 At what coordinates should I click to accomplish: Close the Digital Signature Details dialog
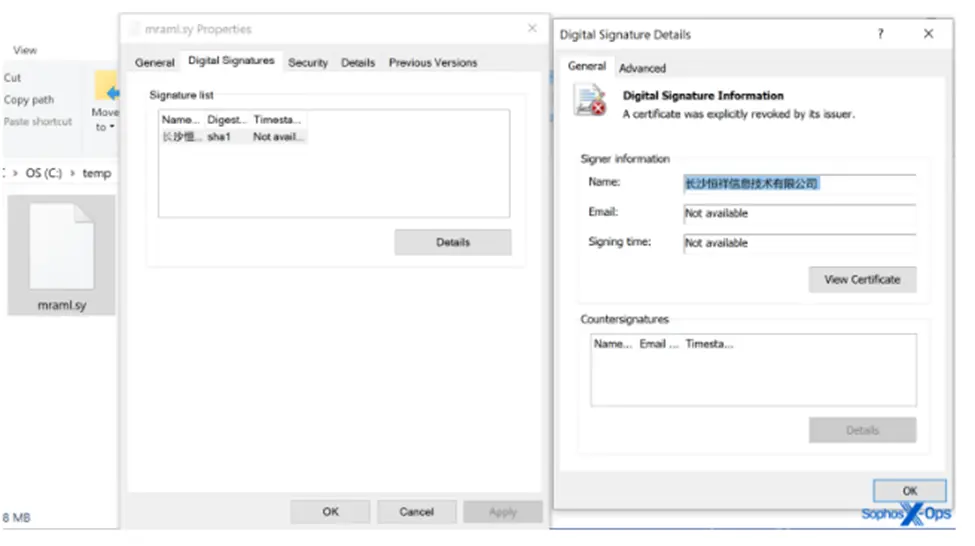[x=928, y=34]
